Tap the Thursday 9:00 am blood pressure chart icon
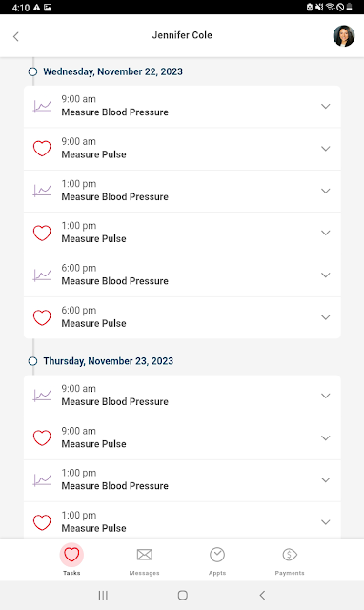 (42, 396)
